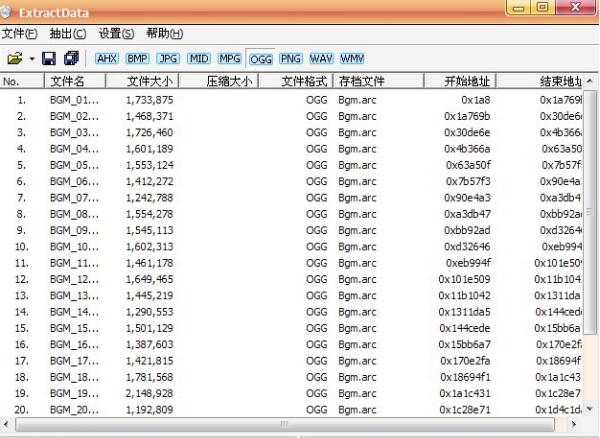Click file size value 2,148,928
600x438 pixels.
149,394
